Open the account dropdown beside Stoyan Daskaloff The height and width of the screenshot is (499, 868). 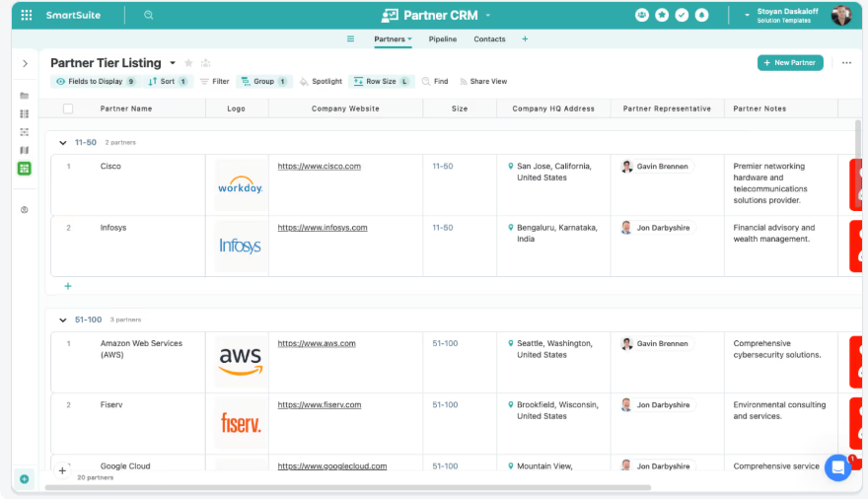(x=747, y=15)
